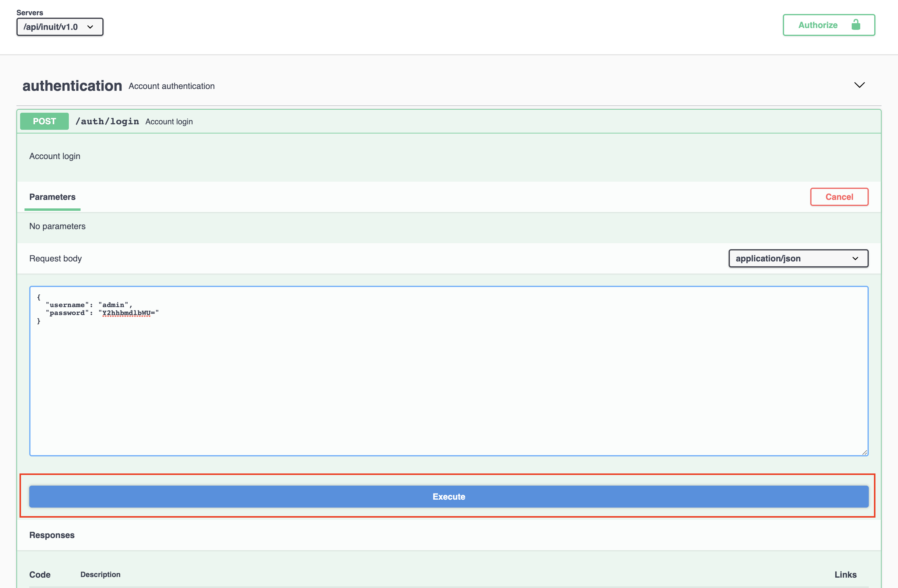The height and width of the screenshot is (588, 898).
Task: Click the Parameters section label
Action: tap(52, 197)
